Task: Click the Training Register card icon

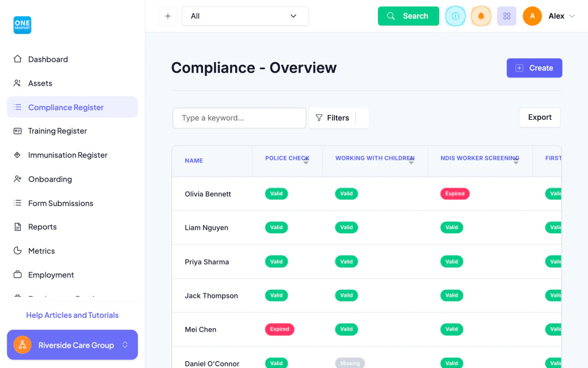Action: click(17, 131)
